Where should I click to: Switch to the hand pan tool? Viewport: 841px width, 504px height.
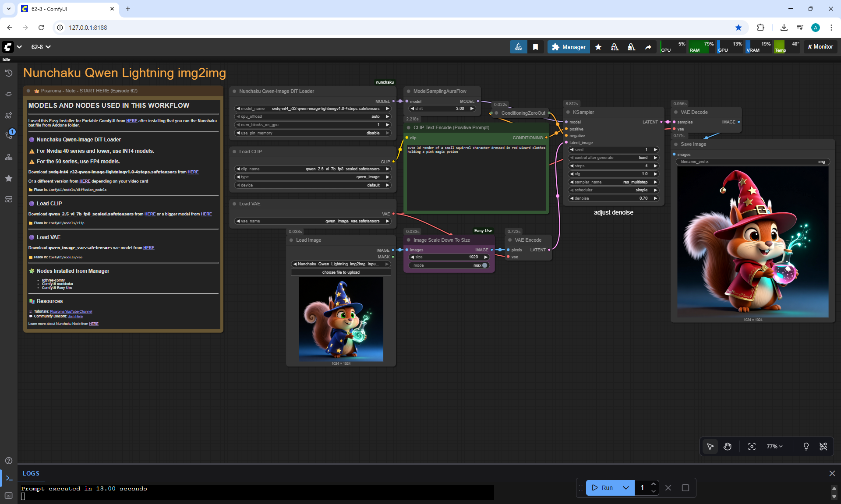pyautogui.click(x=728, y=447)
